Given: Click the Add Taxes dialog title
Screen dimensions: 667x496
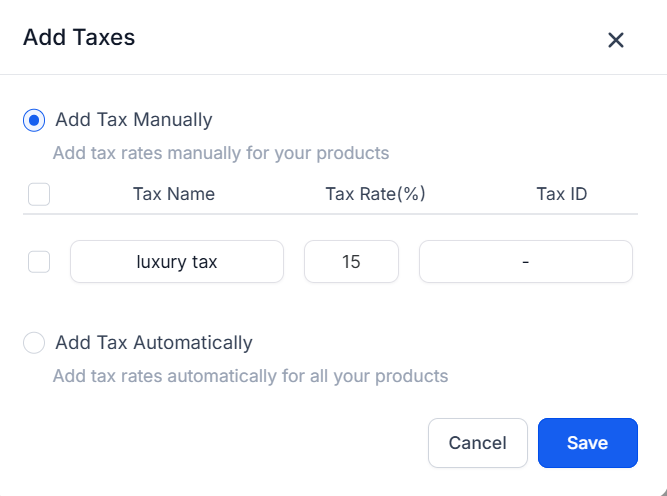Looking at the screenshot, I should (x=79, y=38).
